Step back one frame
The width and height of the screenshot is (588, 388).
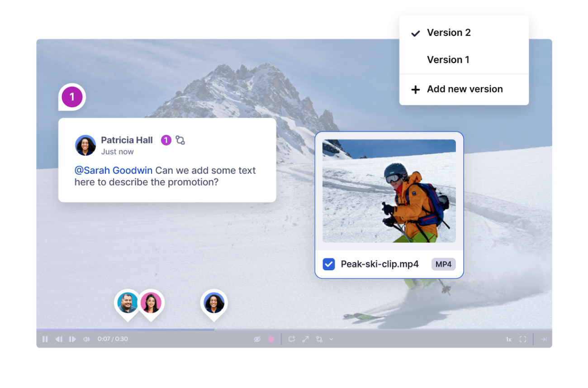[x=59, y=339]
